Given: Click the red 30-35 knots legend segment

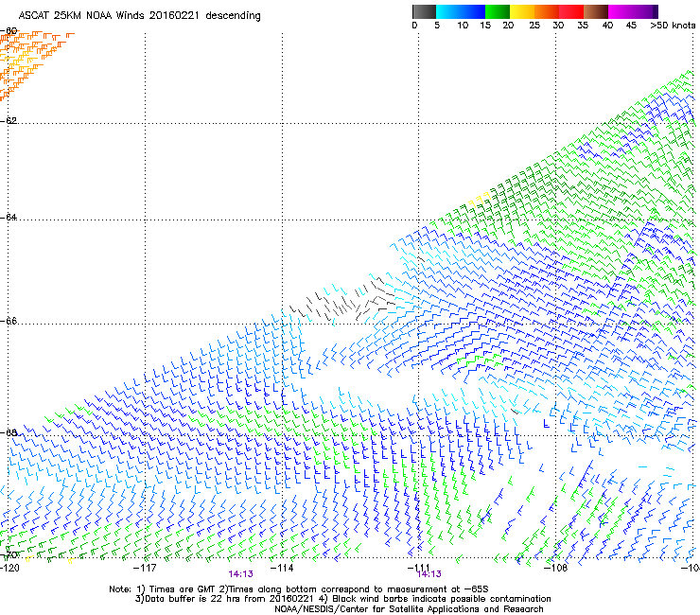Looking at the screenshot, I should tap(571, 11).
